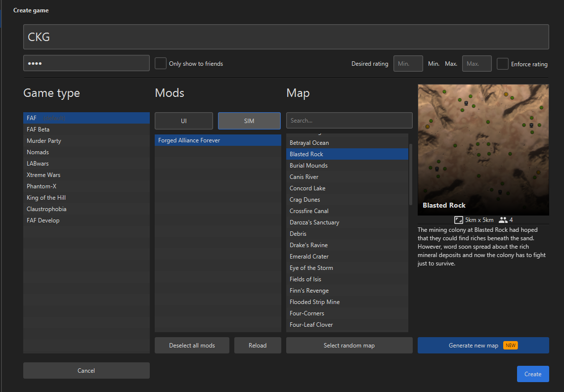
Task: Select Four-Leaf Clover map
Action: pyautogui.click(x=347, y=325)
